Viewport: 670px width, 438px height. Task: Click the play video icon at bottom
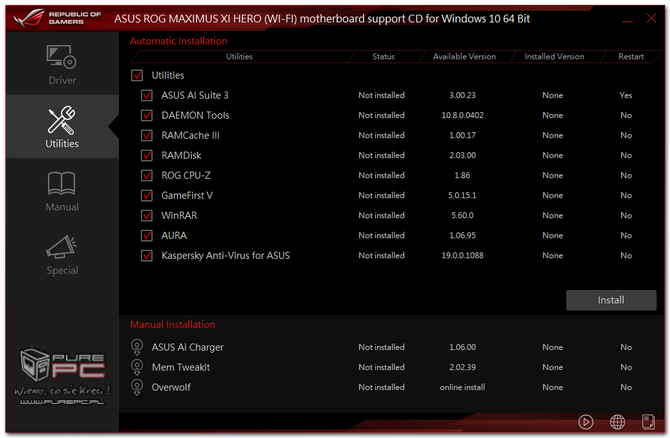pos(585,422)
